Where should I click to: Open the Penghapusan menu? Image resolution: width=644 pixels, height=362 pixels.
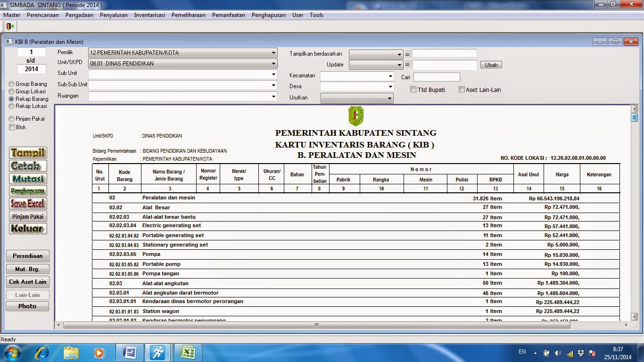point(269,15)
